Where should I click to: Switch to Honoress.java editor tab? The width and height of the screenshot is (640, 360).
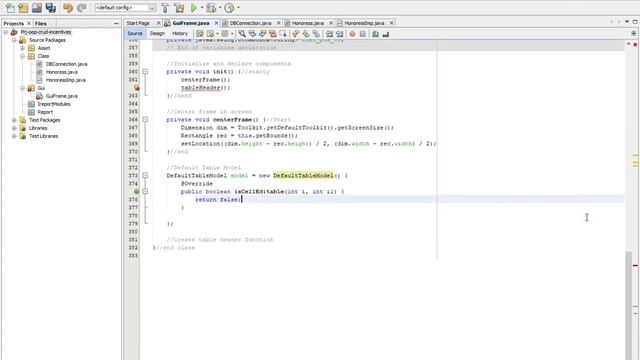point(308,23)
